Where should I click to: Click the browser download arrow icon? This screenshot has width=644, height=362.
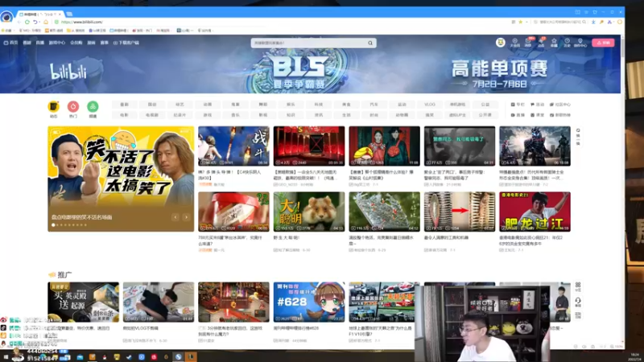point(593,22)
